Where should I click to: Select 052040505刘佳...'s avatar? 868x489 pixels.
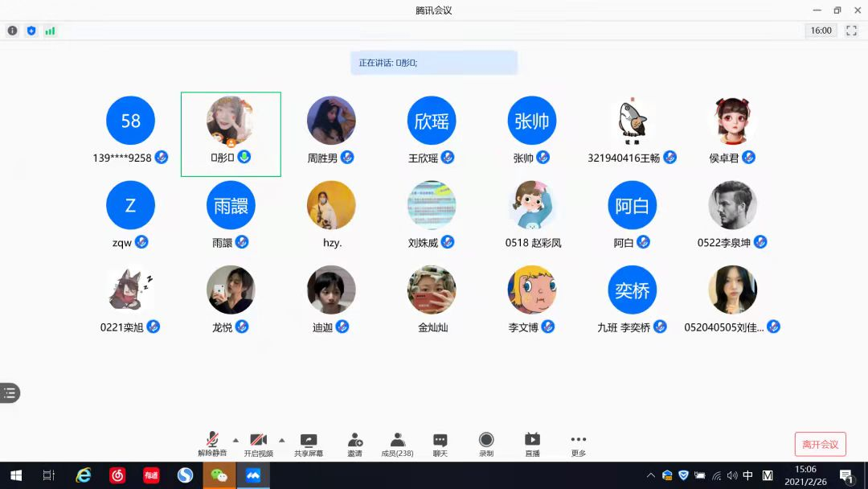[x=732, y=290]
